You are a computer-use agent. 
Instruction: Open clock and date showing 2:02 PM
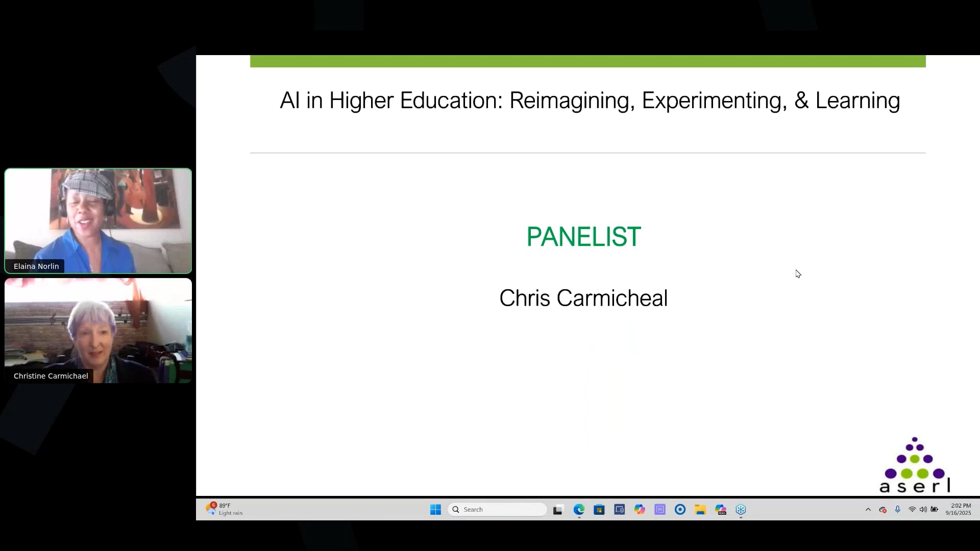(x=958, y=510)
